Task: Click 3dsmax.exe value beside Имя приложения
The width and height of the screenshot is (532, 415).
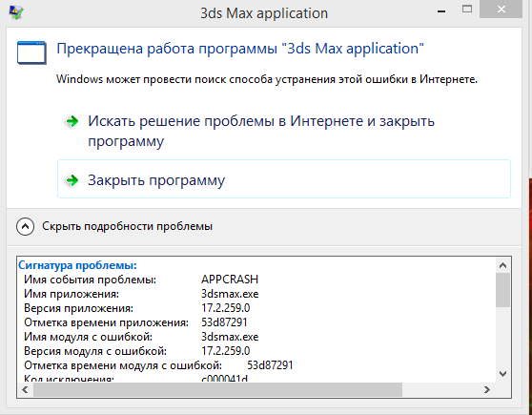Action: tap(230, 294)
